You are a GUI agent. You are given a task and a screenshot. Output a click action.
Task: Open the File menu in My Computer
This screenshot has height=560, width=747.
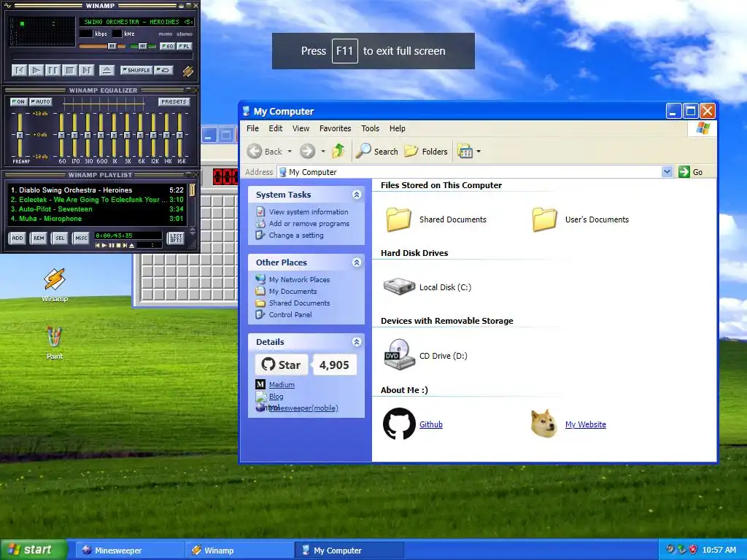(252, 128)
